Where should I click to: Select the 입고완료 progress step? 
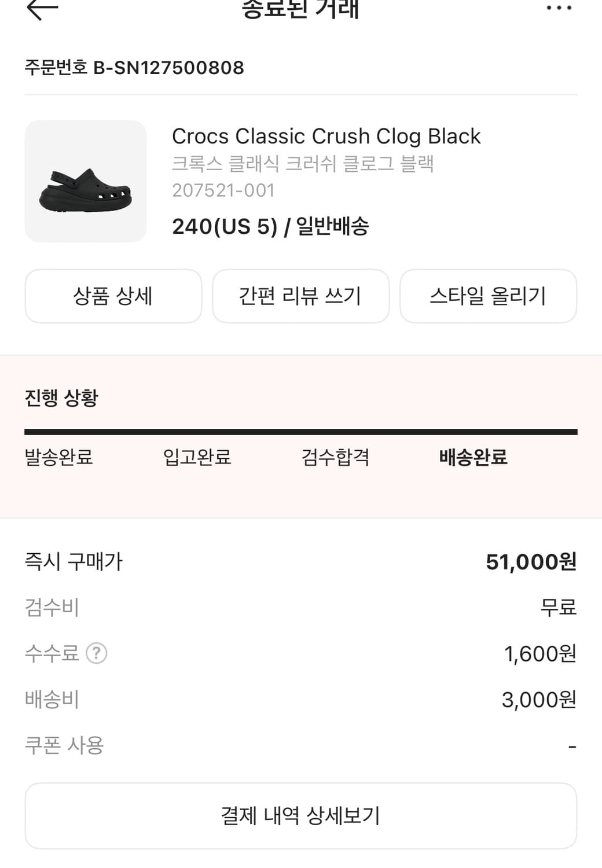tap(197, 457)
